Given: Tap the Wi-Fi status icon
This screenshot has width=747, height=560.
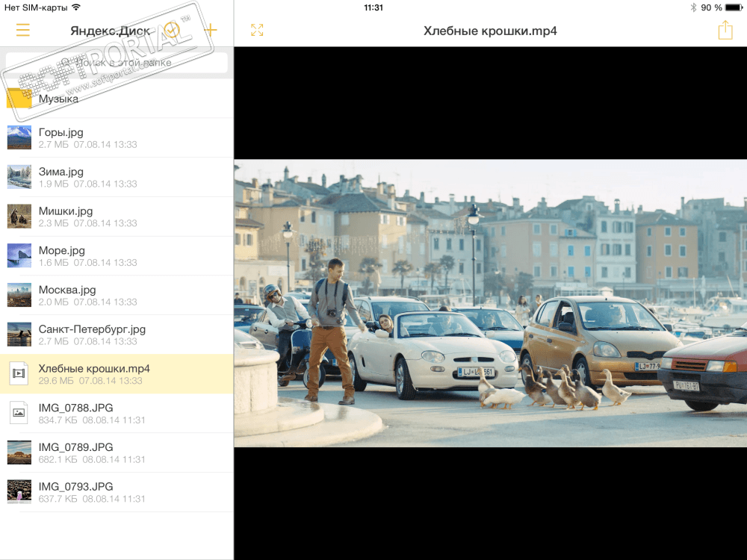Looking at the screenshot, I should [76, 7].
